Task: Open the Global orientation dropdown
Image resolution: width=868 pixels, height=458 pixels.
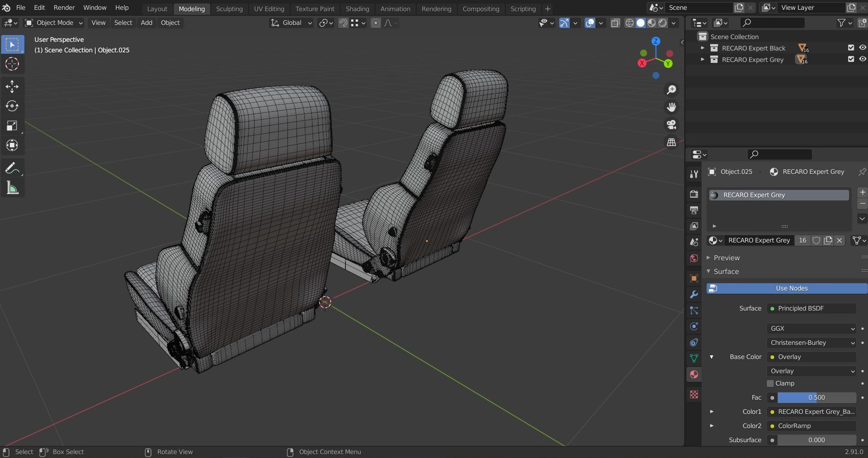Action: click(291, 23)
